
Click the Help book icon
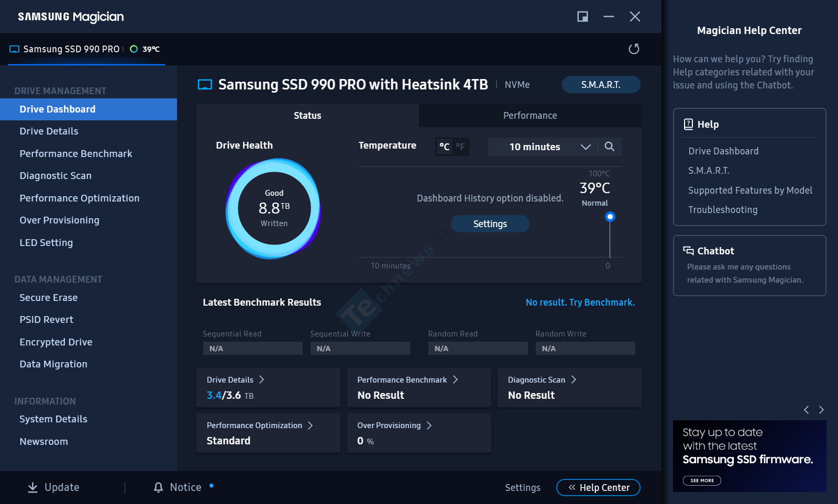688,124
